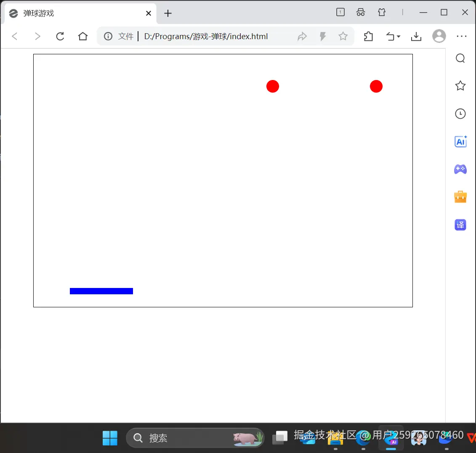
Task: View site info for the local file
Action: [x=108, y=37]
